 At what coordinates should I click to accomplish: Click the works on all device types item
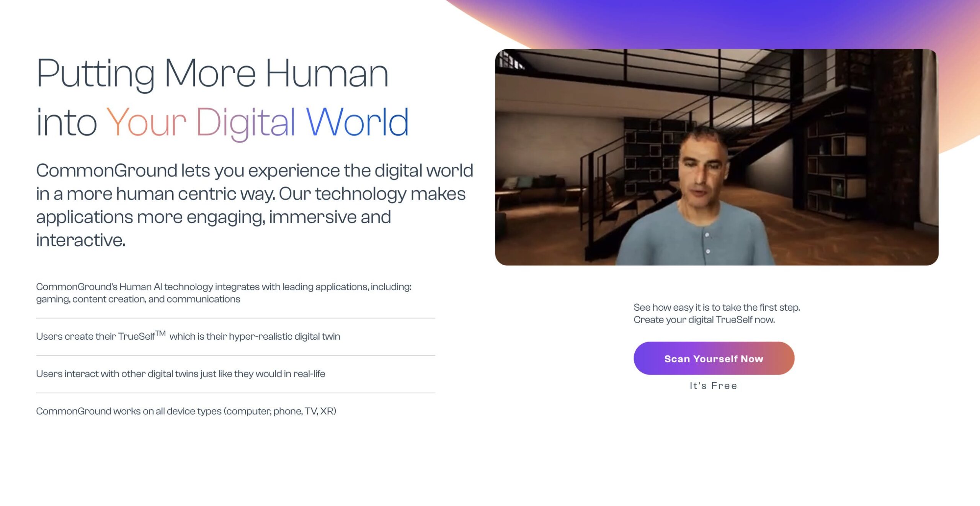click(x=186, y=411)
